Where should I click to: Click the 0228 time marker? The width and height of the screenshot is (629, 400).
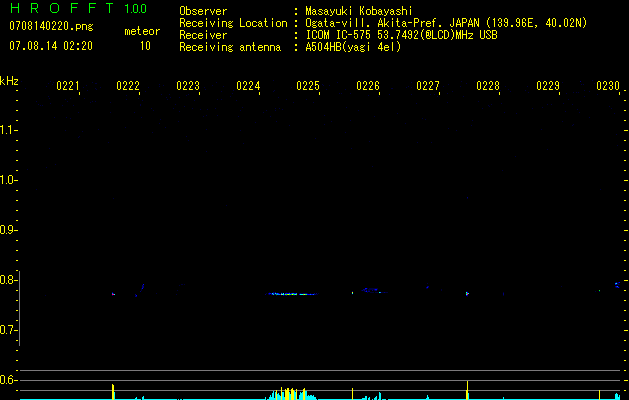pos(488,86)
